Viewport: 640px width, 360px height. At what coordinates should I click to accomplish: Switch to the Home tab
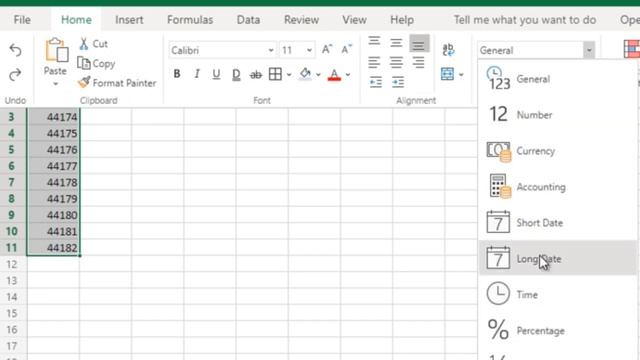click(x=76, y=20)
